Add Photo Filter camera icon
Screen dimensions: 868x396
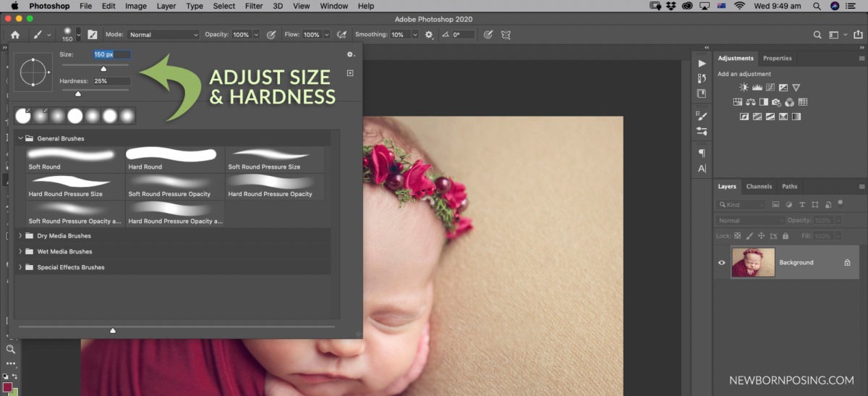[x=776, y=102]
